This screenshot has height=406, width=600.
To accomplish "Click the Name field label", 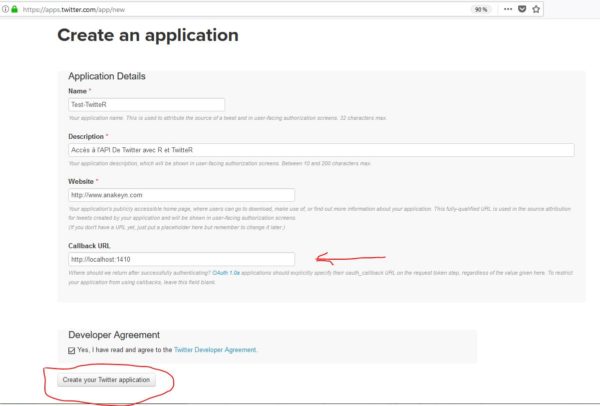I will click(x=78, y=91).
